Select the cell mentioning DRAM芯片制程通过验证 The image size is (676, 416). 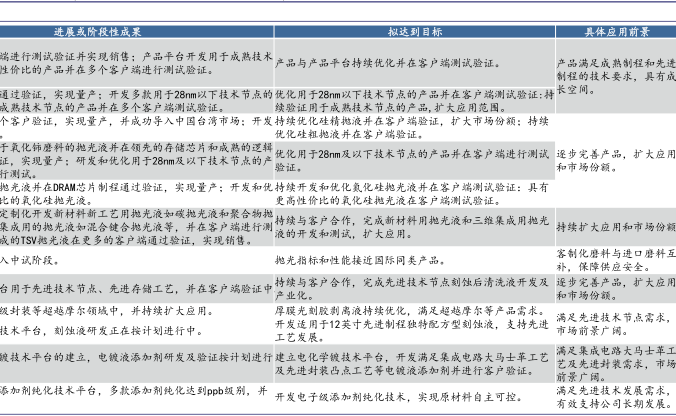point(136,193)
